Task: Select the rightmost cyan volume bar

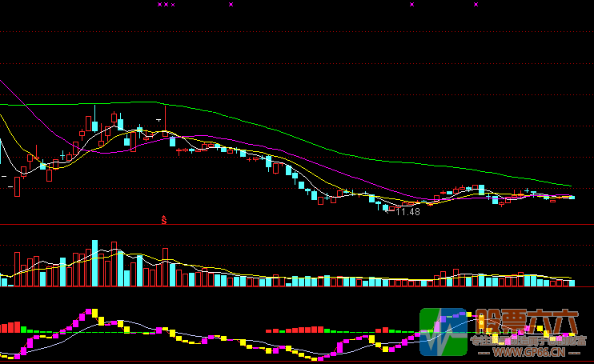Action: 571,282
